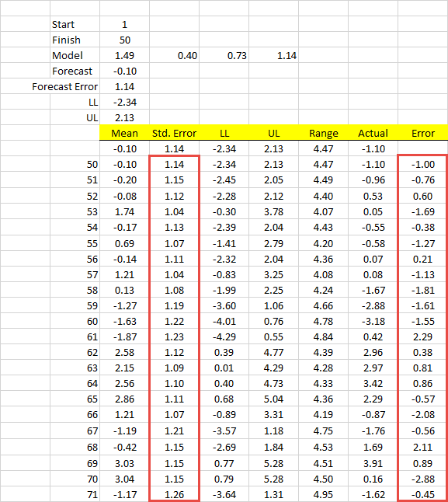Select the yellow Mean header cell
The height and width of the screenshot is (502, 448).
(x=124, y=133)
